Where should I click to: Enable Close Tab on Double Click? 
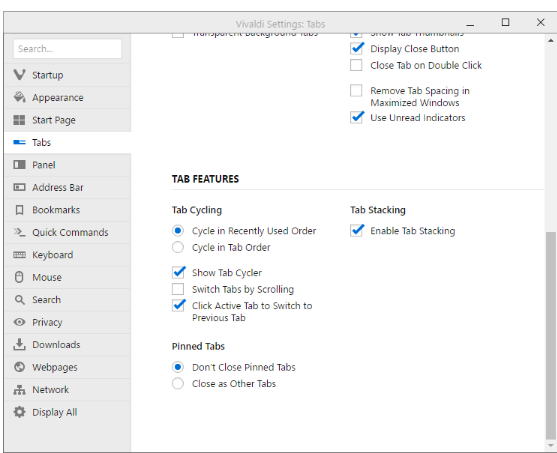click(356, 65)
